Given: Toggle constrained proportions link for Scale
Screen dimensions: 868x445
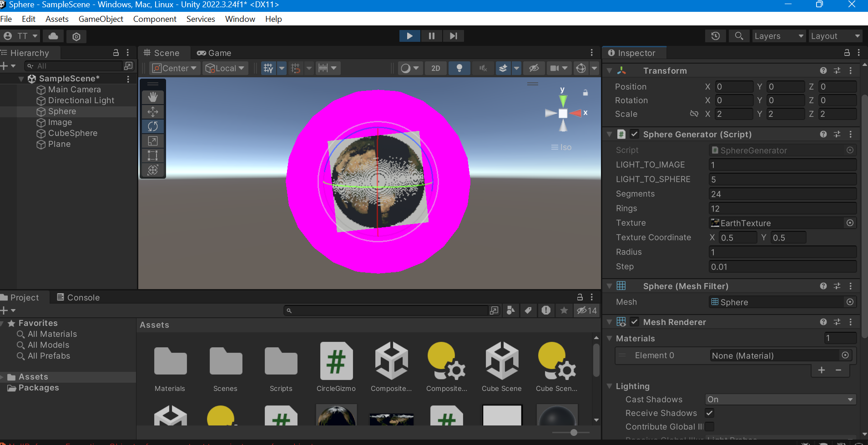Looking at the screenshot, I should click(694, 114).
